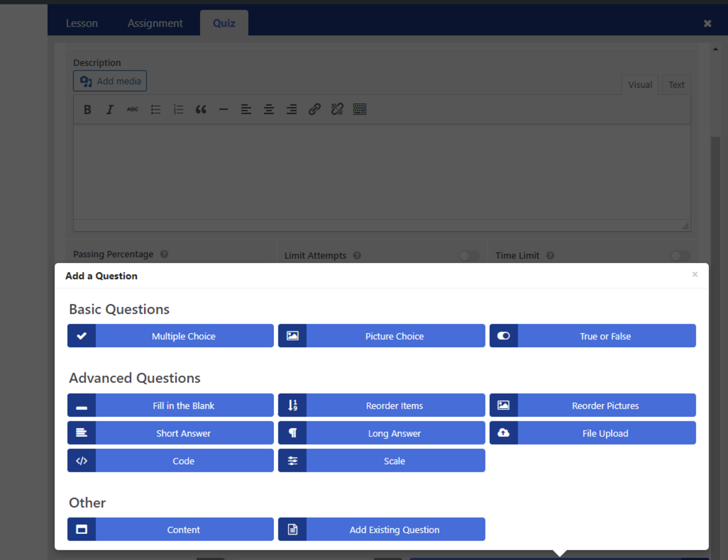Switch to the Text editor mode
This screenshot has height=560, width=728.
677,84
